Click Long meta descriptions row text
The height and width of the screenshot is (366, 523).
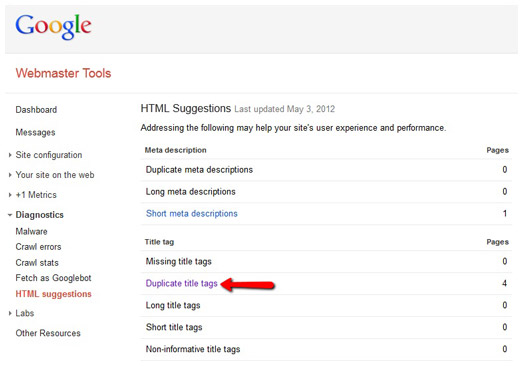(190, 192)
